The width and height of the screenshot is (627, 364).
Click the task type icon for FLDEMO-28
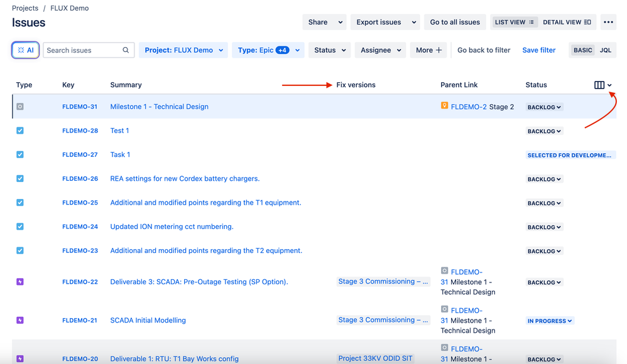point(20,131)
